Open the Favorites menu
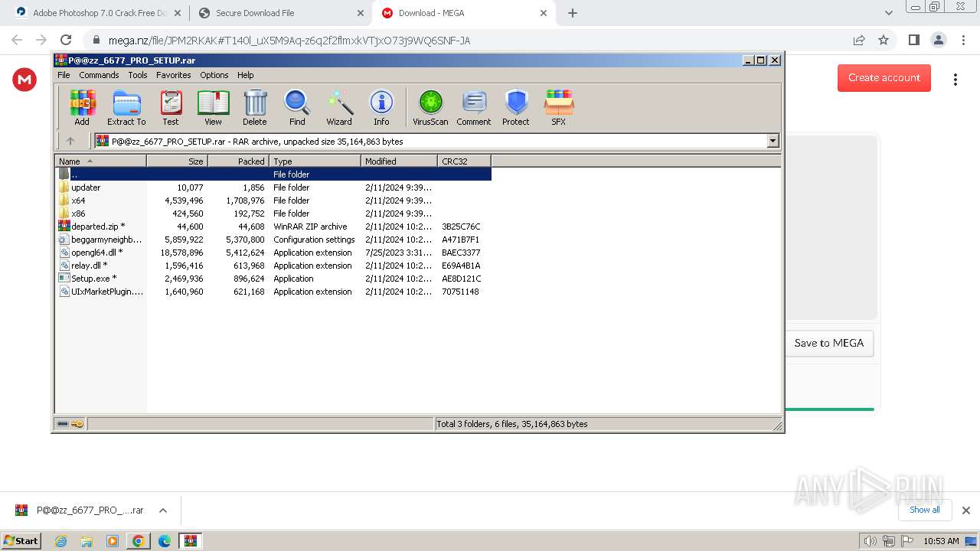This screenshot has height=551, width=980. click(x=174, y=75)
